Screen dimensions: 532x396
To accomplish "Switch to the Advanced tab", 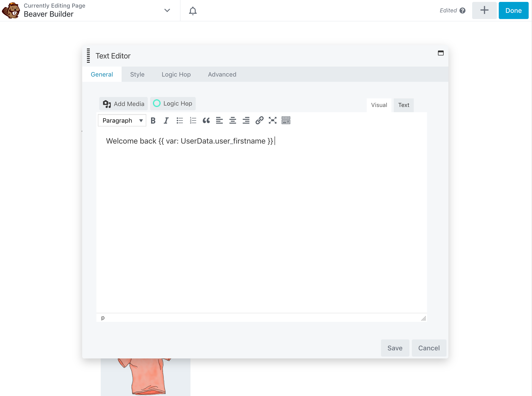I will click(x=222, y=74).
